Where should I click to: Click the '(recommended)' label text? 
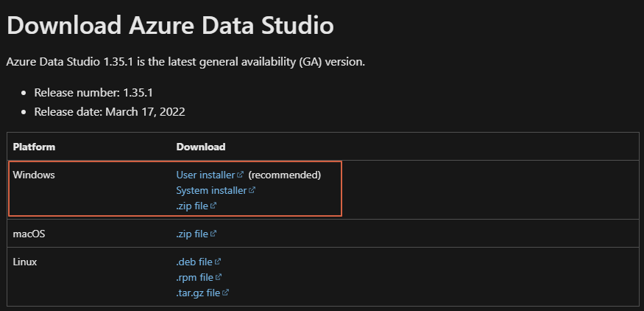click(x=284, y=175)
